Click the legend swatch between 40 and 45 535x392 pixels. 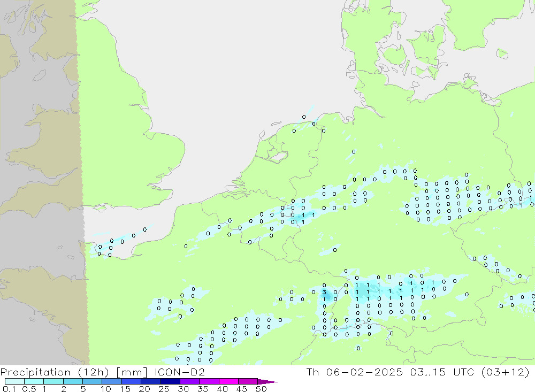point(228,381)
